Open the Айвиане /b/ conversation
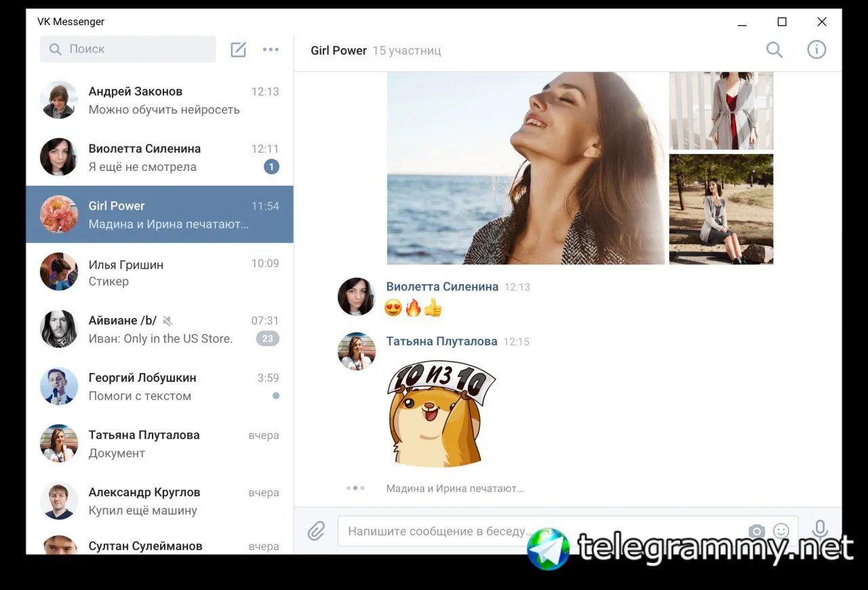The height and width of the screenshot is (590, 868). pos(159,329)
